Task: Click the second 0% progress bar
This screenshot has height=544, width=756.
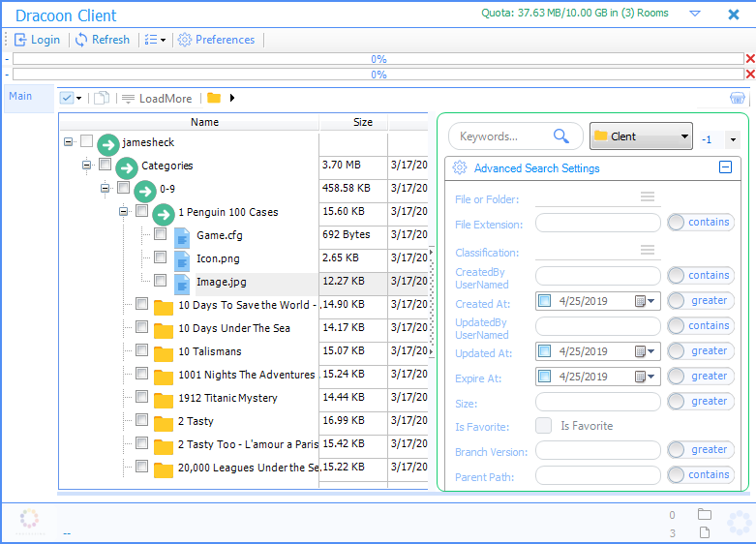Action: tap(378, 75)
